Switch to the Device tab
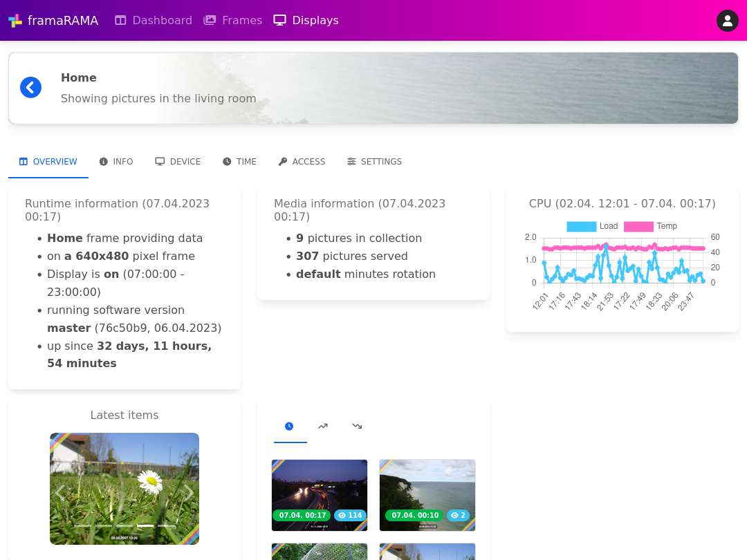Screen dimensions: 747x560 click(178, 162)
